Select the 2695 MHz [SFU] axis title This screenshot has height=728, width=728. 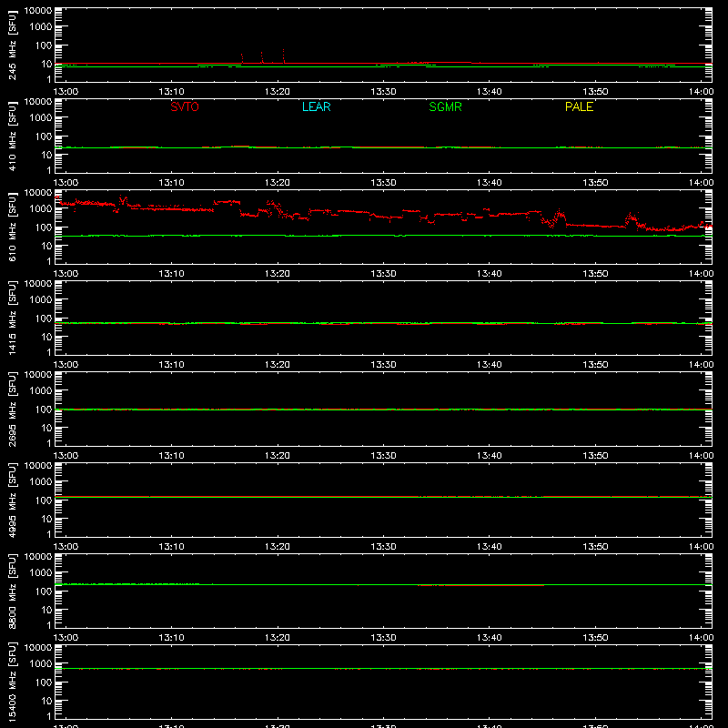[12, 409]
